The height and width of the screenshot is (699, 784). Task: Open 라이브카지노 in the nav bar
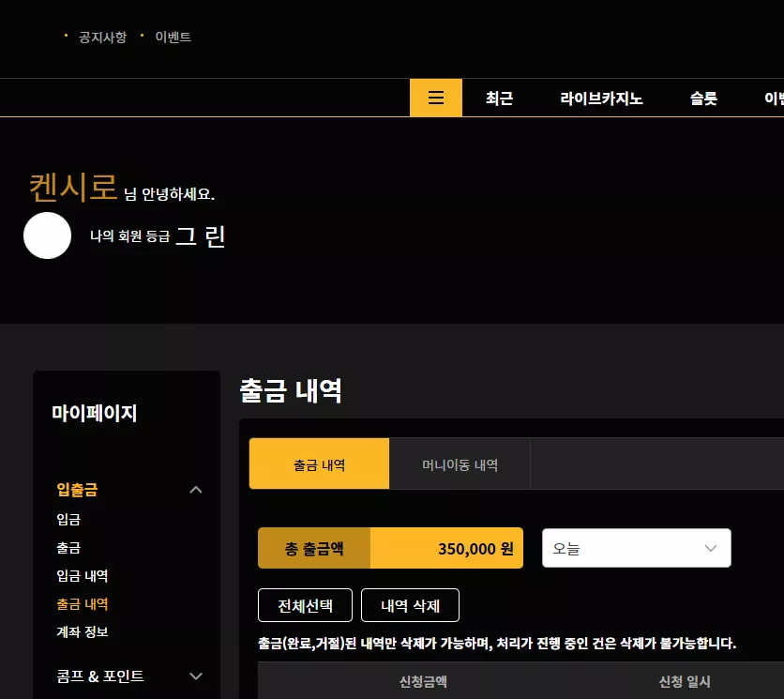601,99
